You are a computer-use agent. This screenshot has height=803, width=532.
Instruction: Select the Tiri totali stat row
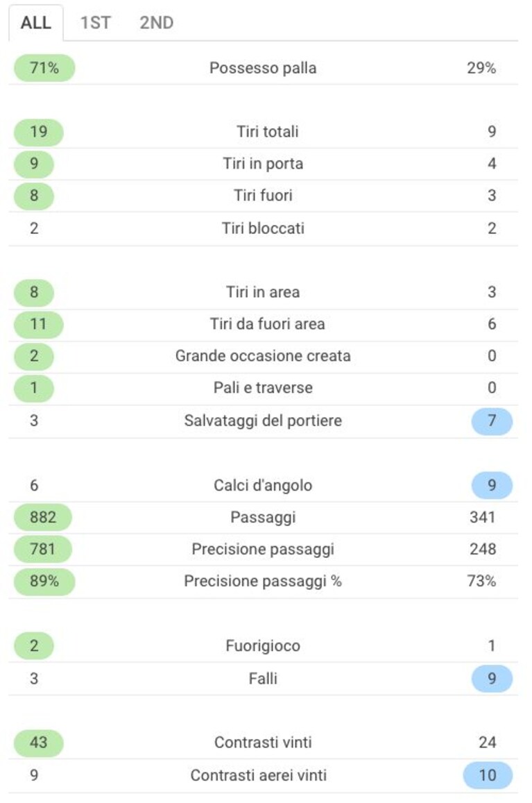point(263,132)
